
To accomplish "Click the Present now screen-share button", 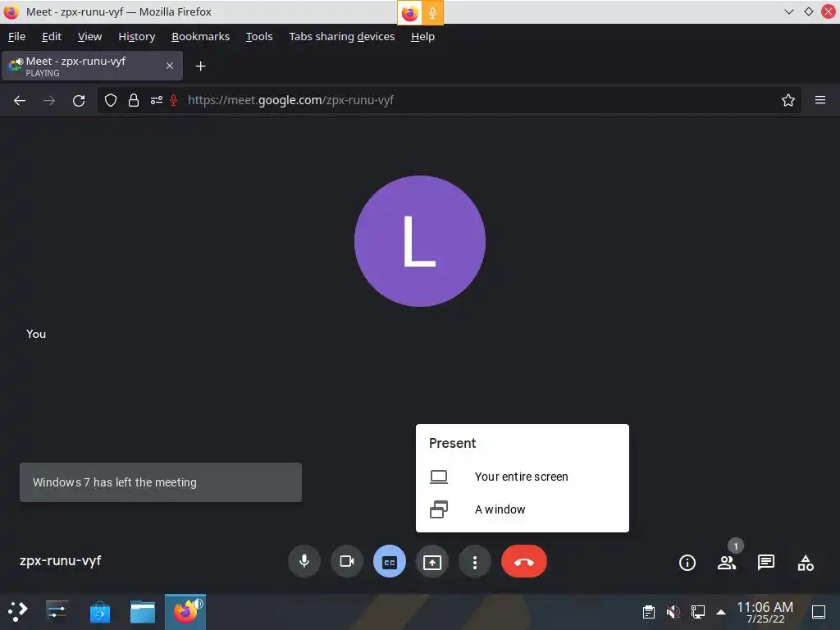I will point(432,561).
